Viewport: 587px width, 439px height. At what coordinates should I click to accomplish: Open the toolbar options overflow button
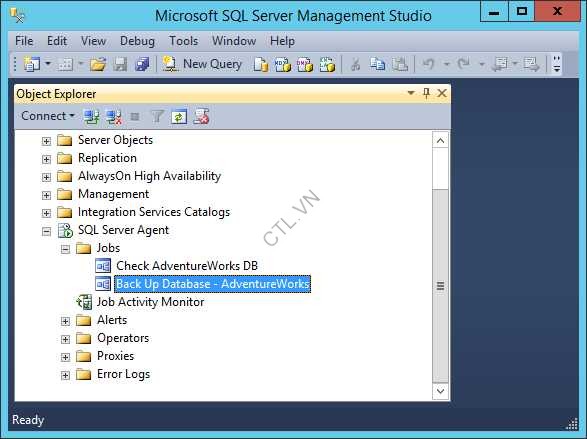[557, 64]
